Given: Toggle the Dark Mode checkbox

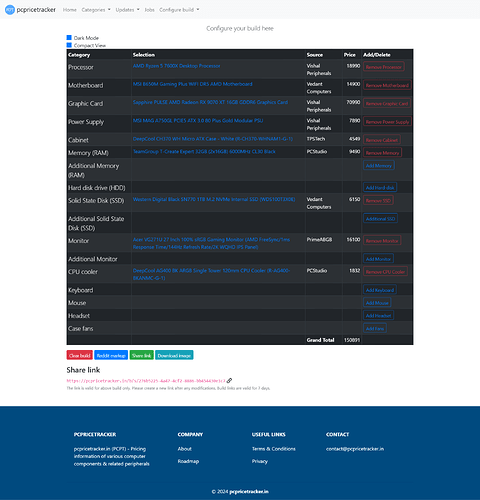Looking at the screenshot, I should (69, 38).
